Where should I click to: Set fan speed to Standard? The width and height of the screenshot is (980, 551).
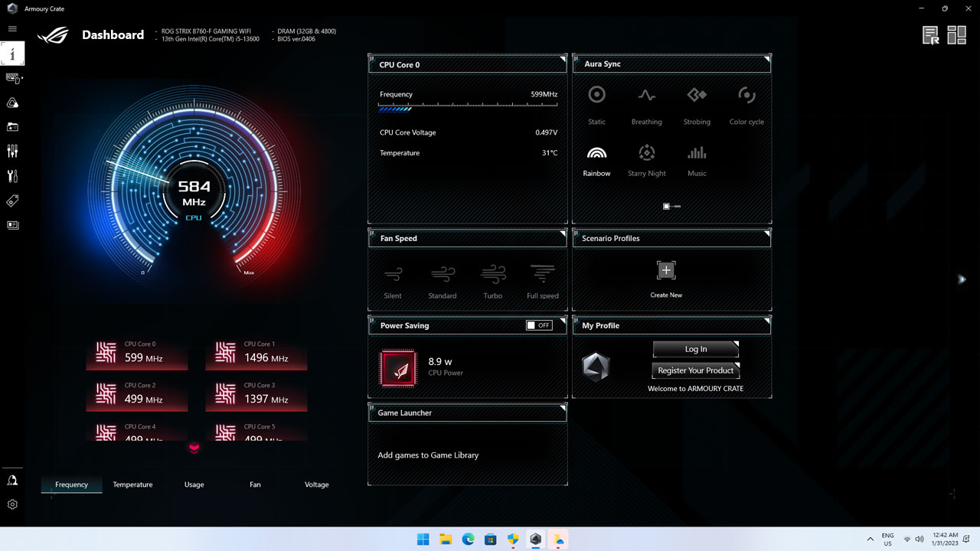point(443,281)
